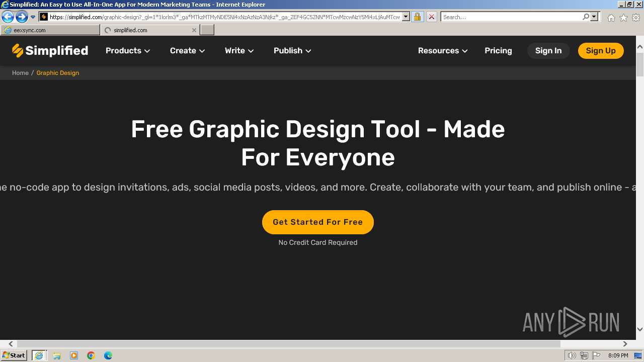Open media player taskbar icon
This screenshot has height=362, width=644.
pyautogui.click(x=74, y=355)
